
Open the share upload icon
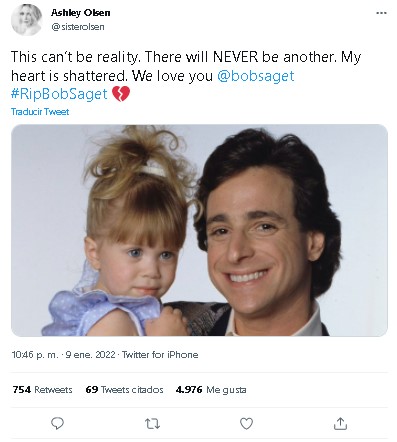click(340, 423)
